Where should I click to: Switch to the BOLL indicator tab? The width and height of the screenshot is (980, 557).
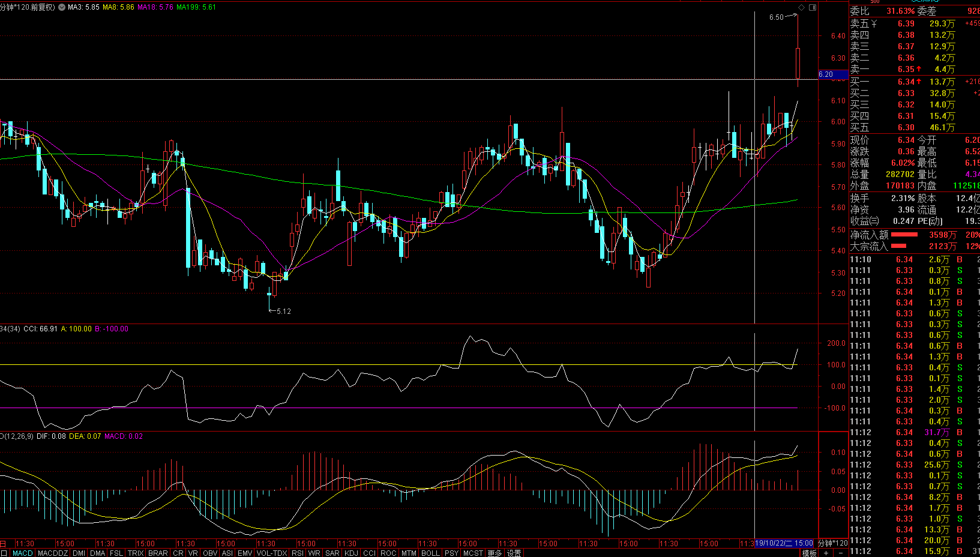tap(430, 553)
